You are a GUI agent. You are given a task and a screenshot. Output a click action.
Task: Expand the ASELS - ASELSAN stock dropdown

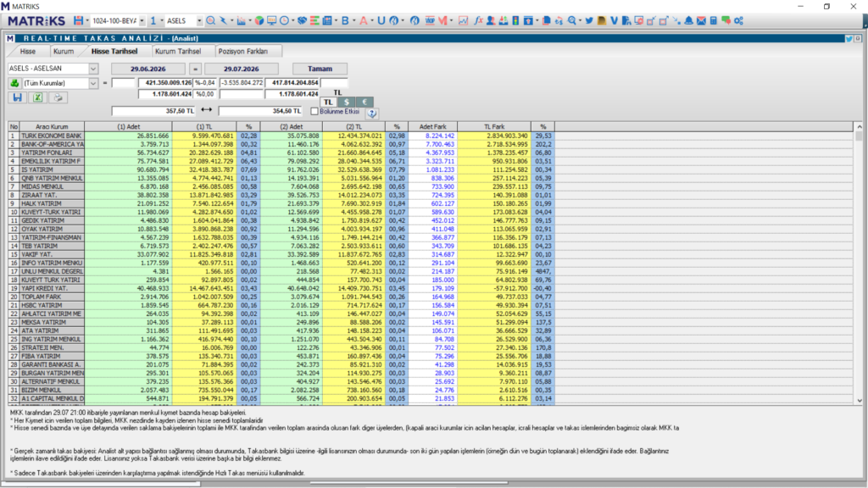click(x=93, y=69)
